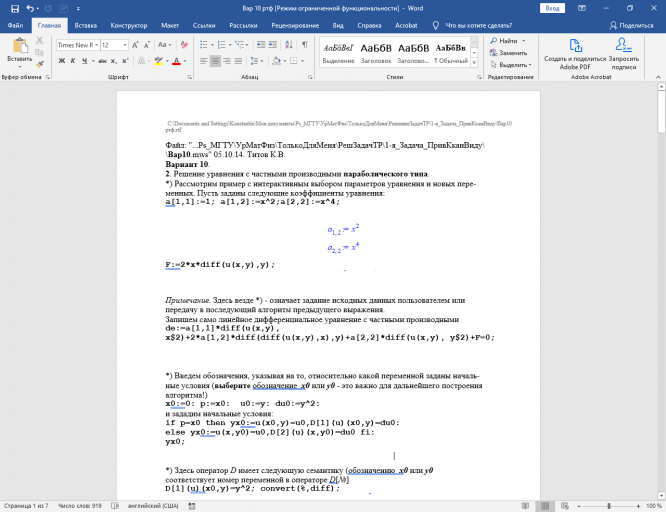Click the font color red A swatch
The width and height of the screenshot is (666, 512).
pyautogui.click(x=177, y=61)
